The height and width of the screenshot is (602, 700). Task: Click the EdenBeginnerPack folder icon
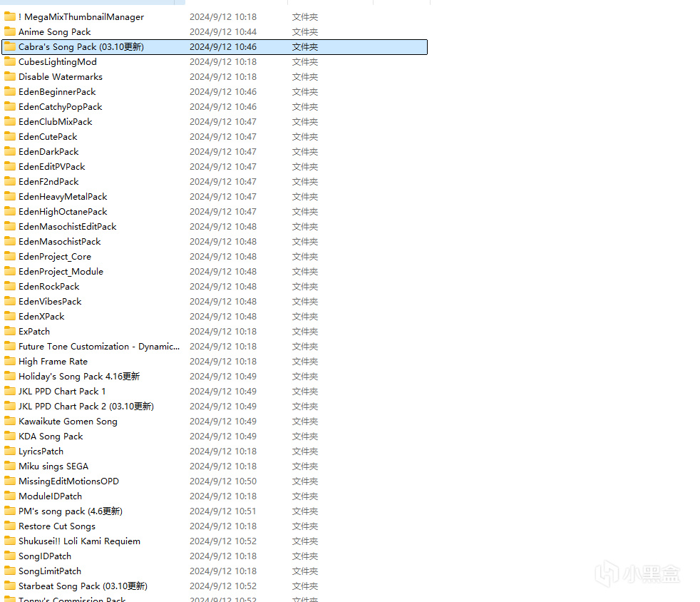tap(10, 91)
